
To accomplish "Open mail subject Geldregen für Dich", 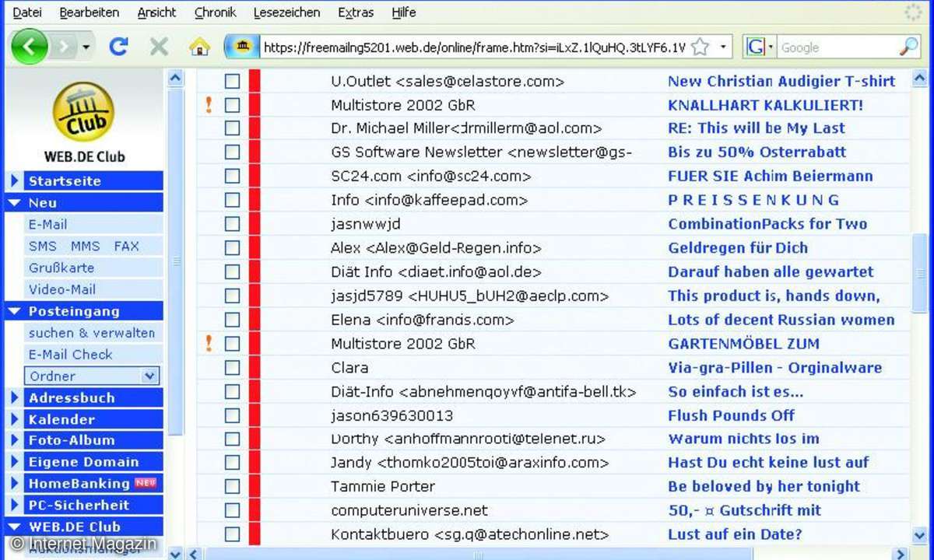I will [738, 248].
